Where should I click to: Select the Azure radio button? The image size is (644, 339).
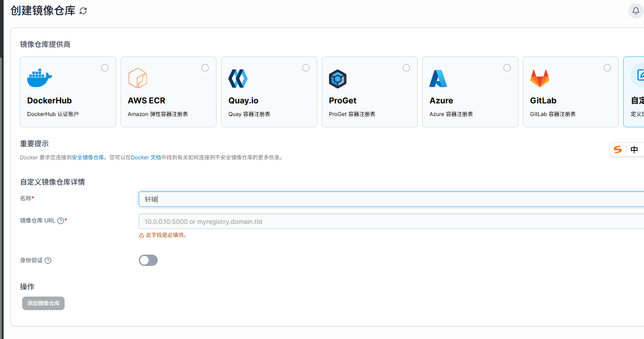(x=507, y=68)
